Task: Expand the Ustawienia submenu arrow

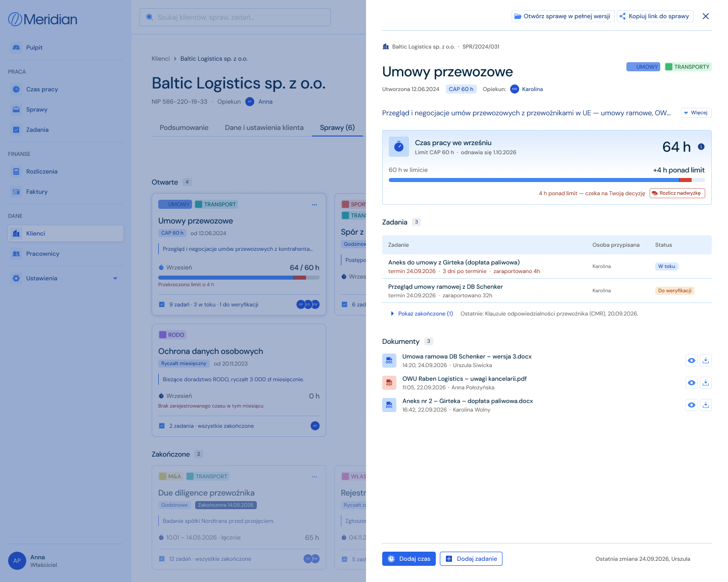Action: (115, 279)
